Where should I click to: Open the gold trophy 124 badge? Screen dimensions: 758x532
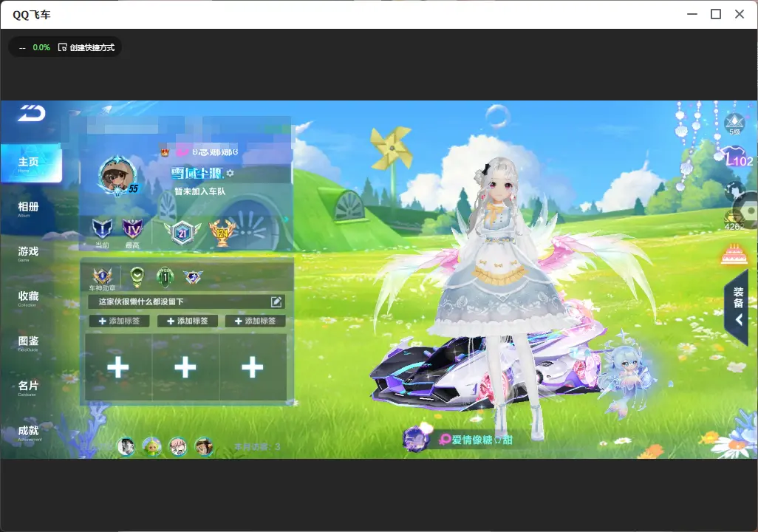pos(222,233)
